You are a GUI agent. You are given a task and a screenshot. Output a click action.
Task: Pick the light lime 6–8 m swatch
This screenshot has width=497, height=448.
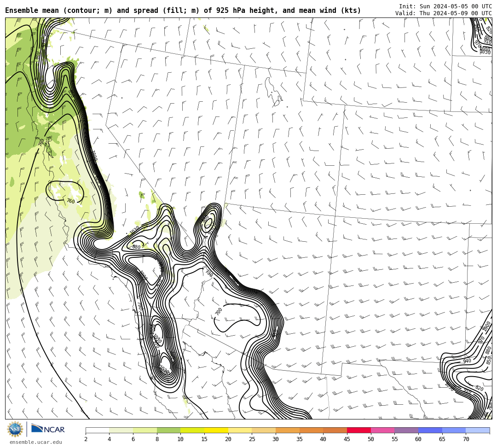point(145,430)
